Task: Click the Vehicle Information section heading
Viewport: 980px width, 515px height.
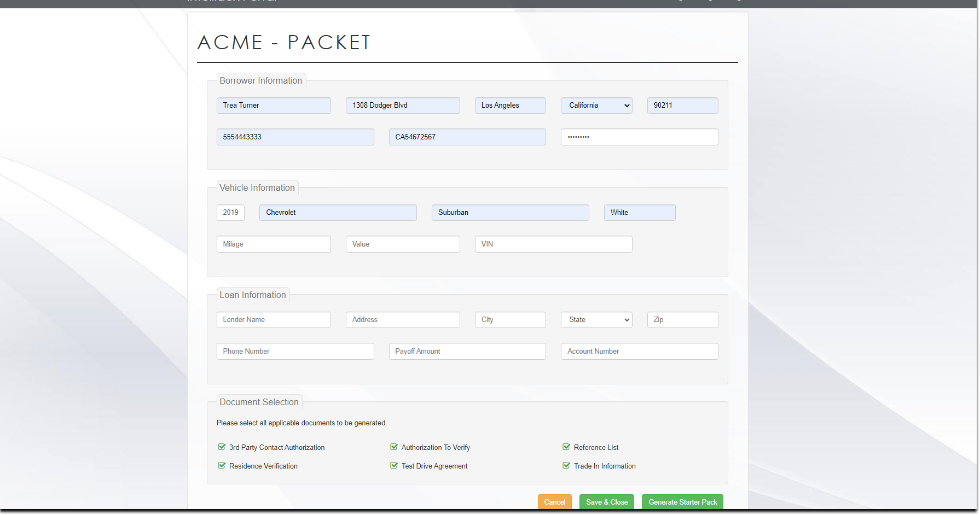Action: tap(257, 188)
